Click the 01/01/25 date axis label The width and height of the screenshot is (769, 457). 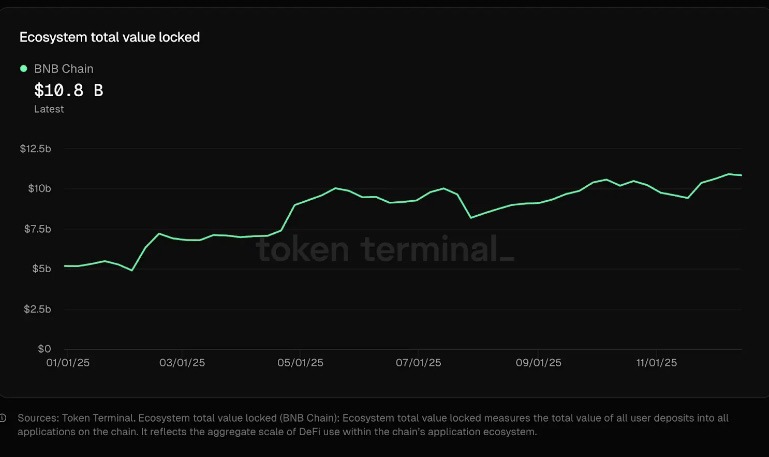click(x=68, y=364)
